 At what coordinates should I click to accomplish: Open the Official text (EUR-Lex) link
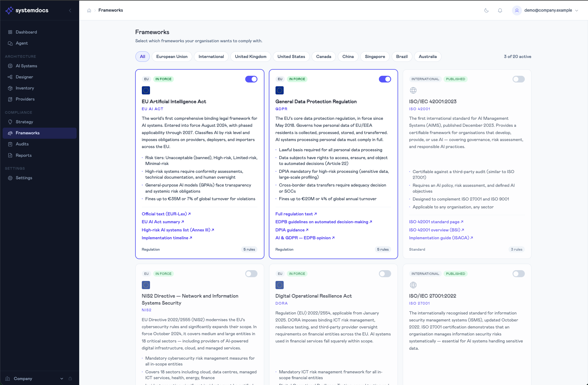point(166,214)
